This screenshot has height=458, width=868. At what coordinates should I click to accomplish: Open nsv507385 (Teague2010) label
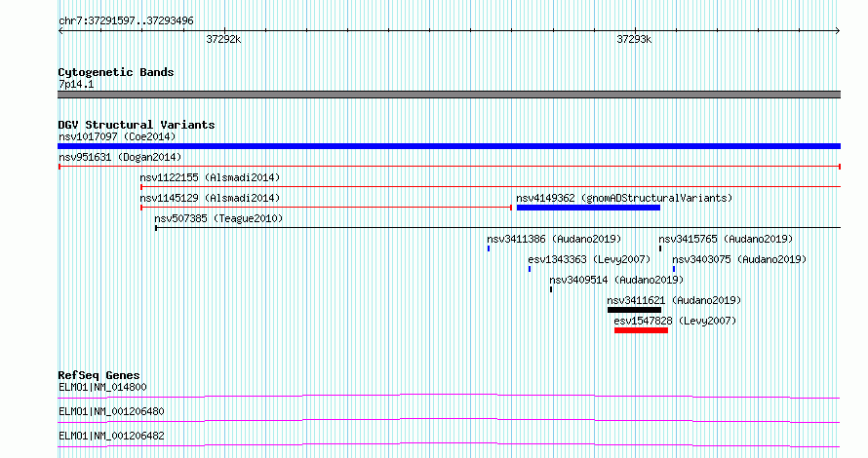click(x=218, y=218)
